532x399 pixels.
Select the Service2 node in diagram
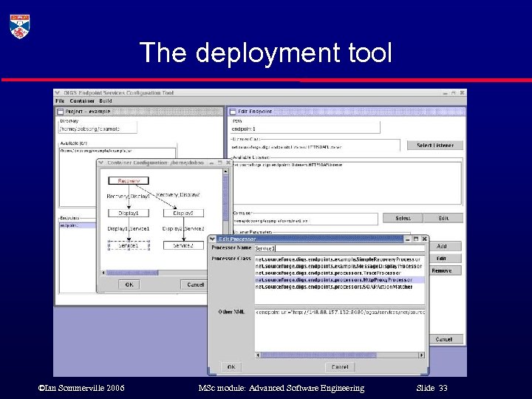tap(183, 245)
